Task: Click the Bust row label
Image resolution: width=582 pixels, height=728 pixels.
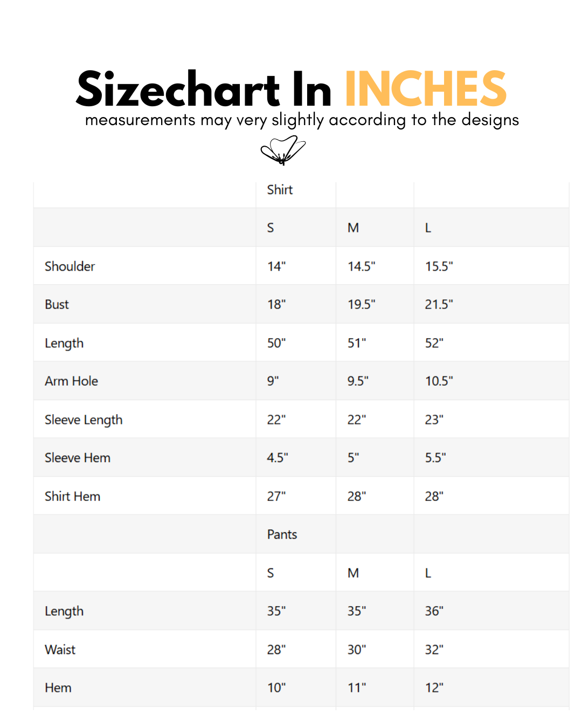Action: click(x=57, y=305)
